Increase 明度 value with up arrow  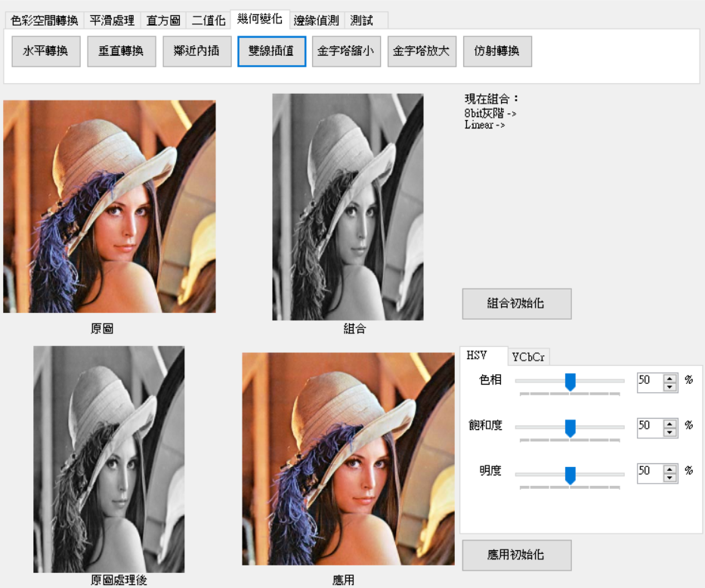click(x=670, y=469)
